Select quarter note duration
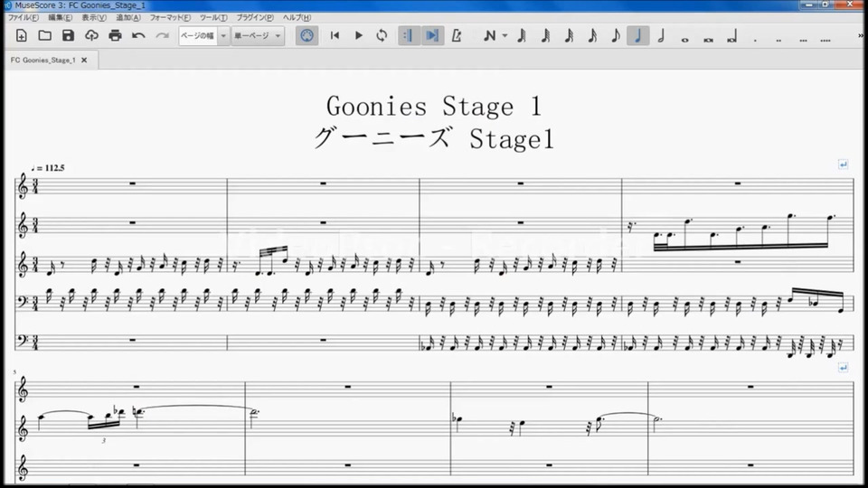The width and height of the screenshot is (868, 488). click(x=638, y=36)
